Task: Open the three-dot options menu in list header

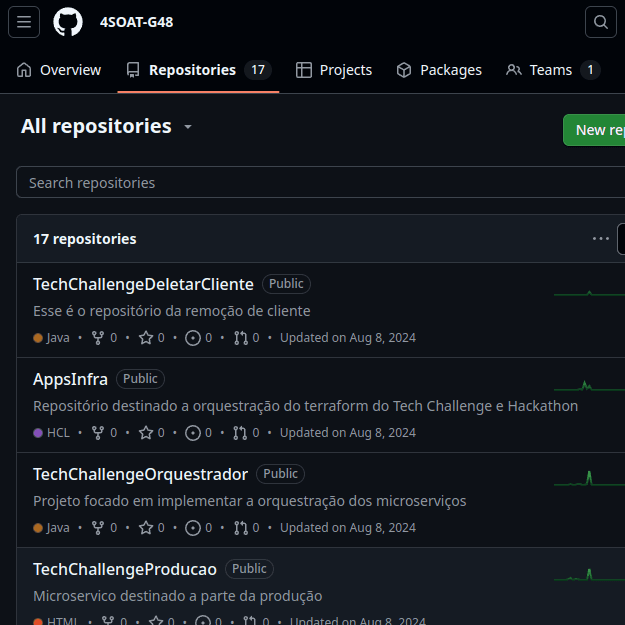Action: (x=600, y=239)
